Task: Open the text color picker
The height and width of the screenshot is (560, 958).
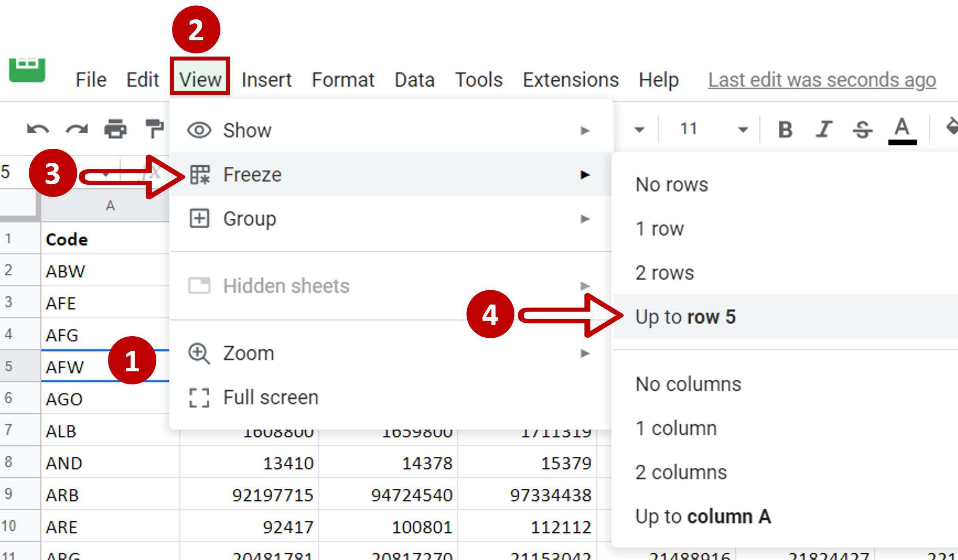Action: pyautogui.click(x=902, y=131)
